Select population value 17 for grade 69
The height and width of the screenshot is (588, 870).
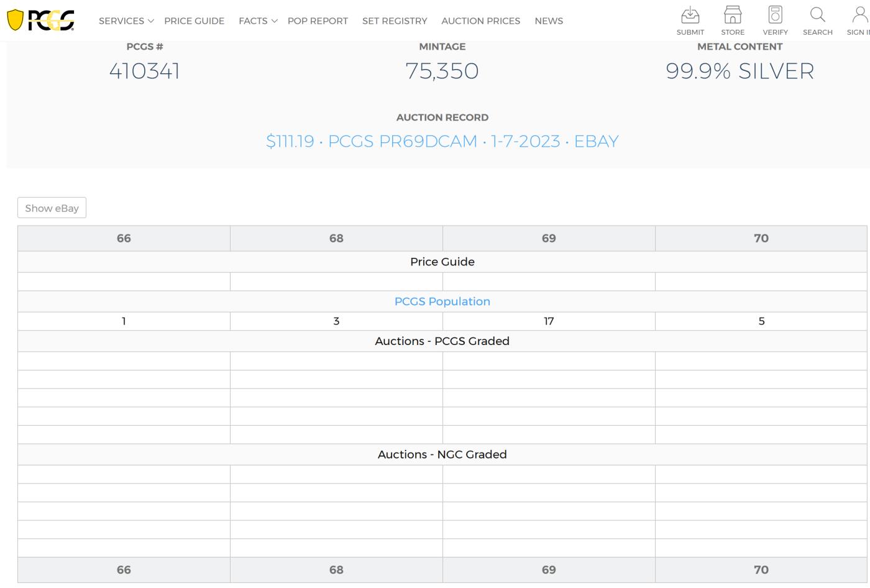click(x=548, y=321)
